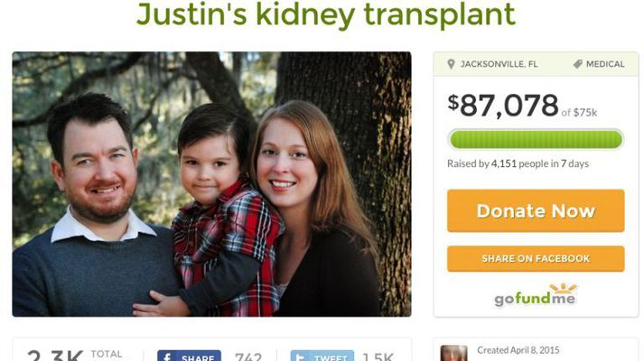Click the $87,078 raised amount

click(x=503, y=106)
